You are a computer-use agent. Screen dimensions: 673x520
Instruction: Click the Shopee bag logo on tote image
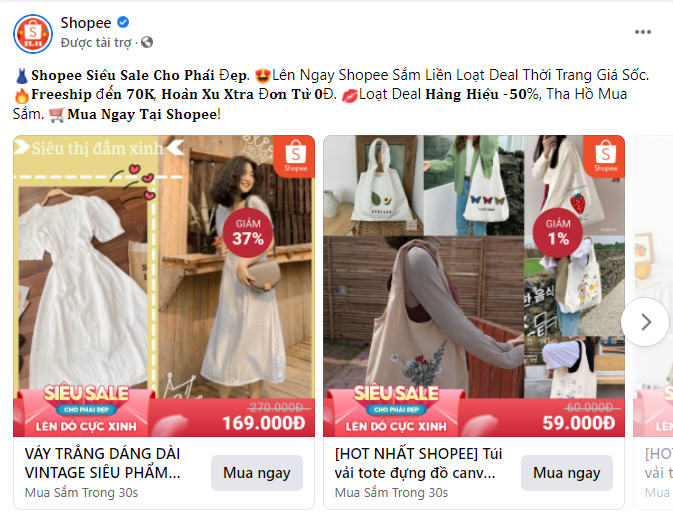(x=605, y=156)
